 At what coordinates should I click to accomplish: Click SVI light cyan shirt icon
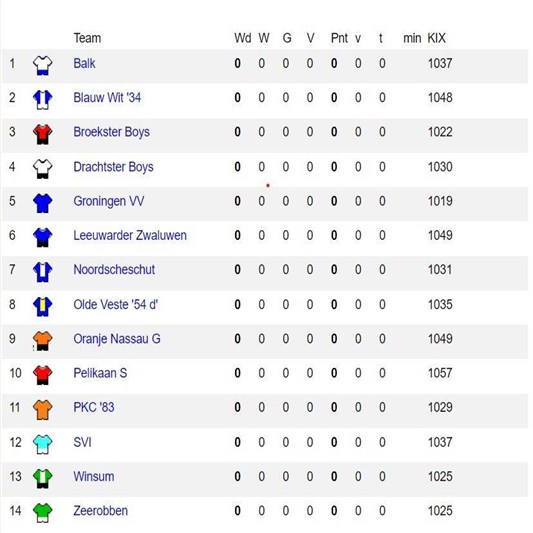click(x=42, y=444)
